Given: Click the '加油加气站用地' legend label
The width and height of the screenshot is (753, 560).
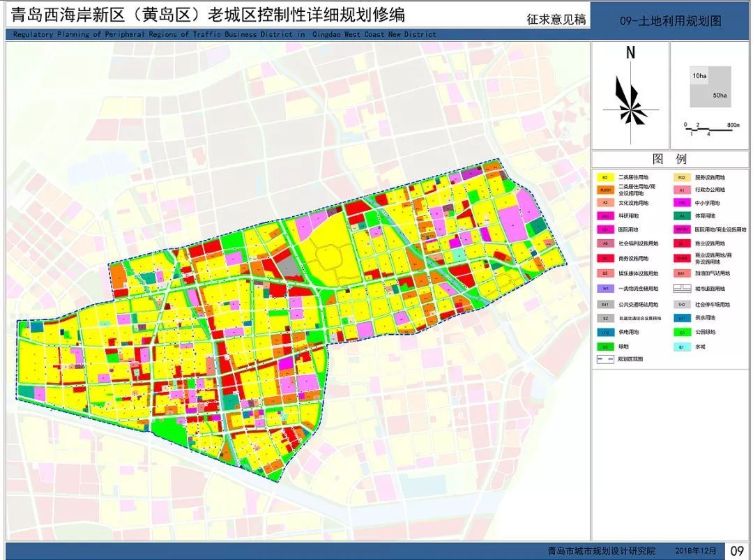Looking at the screenshot, I should pyautogui.click(x=712, y=273).
